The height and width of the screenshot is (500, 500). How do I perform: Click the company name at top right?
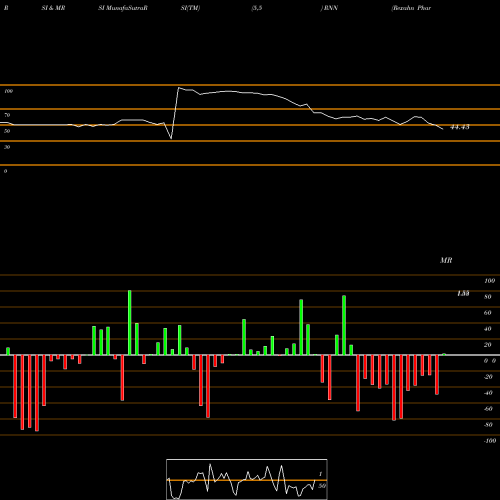click(411, 8)
